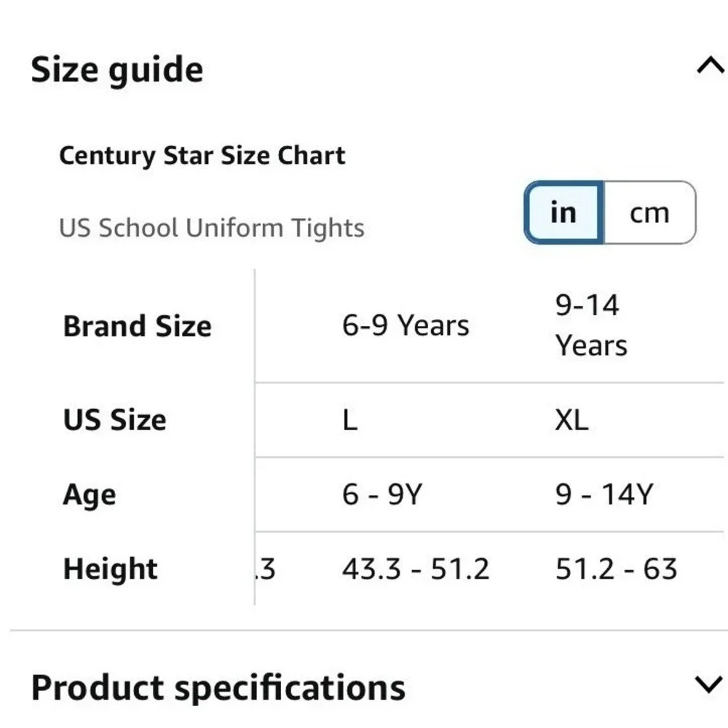
Task: Open the Size guide heading
Action: (117, 70)
